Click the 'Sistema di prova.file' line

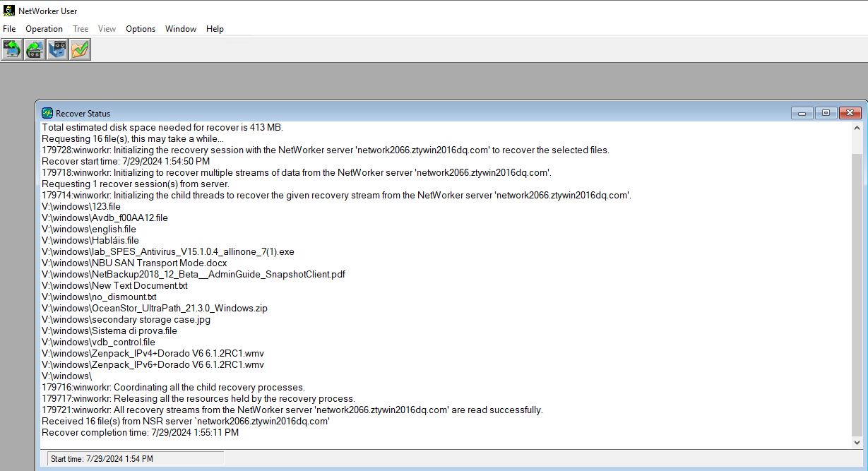coord(109,331)
